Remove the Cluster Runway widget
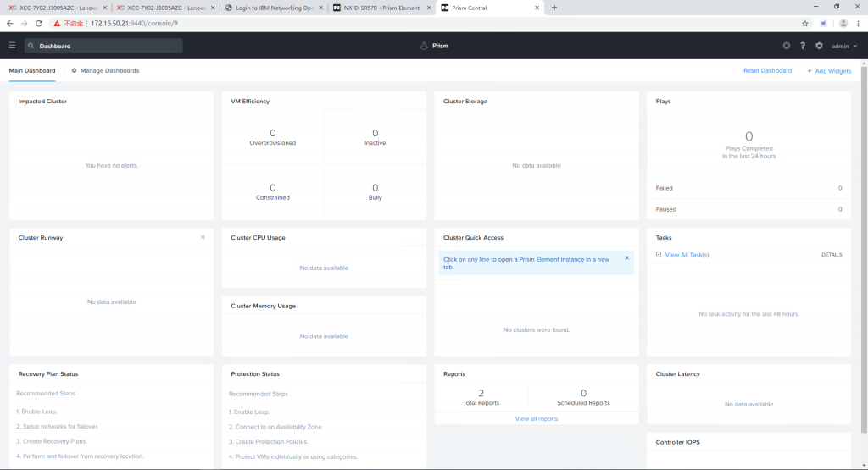The height and width of the screenshot is (470, 868). point(203,237)
